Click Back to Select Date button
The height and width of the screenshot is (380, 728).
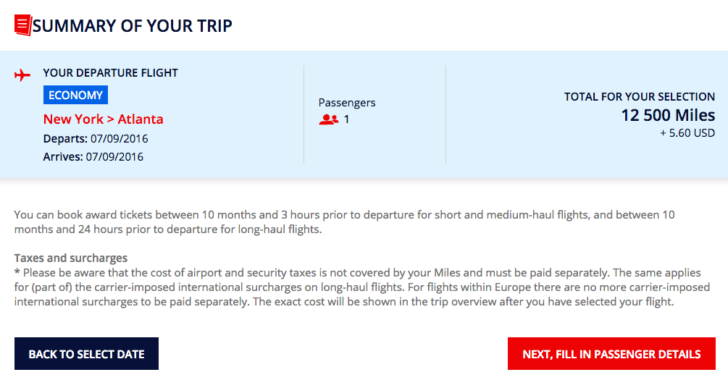pos(86,354)
